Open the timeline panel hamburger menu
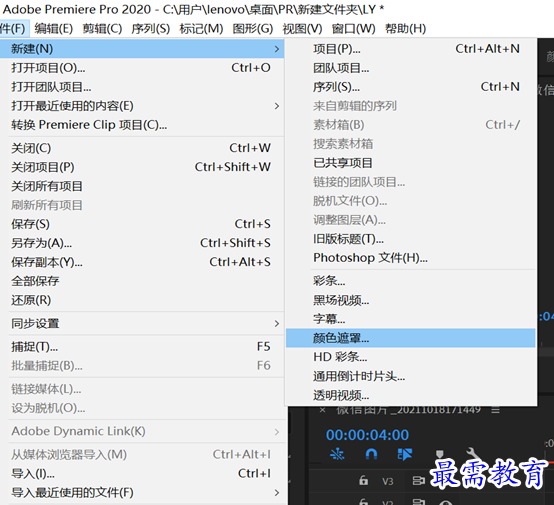Image resolution: width=554 pixels, height=505 pixels. pos(495,410)
